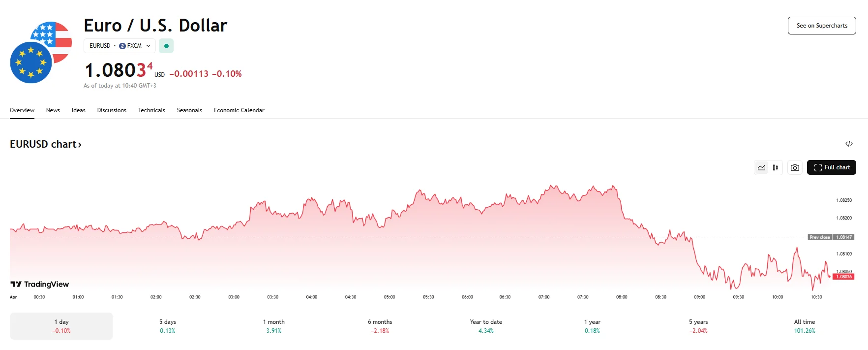Switch to candlestick chart style
Screen dimensions: 868x350
tap(776, 168)
